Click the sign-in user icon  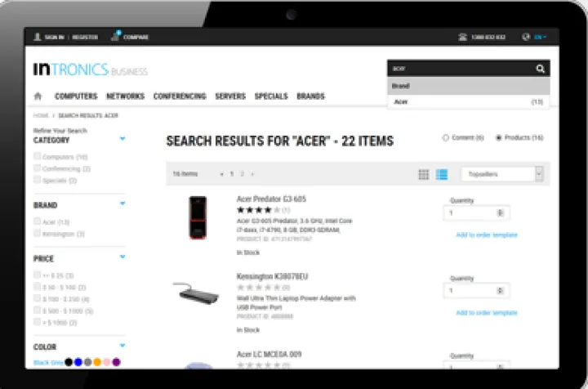[x=37, y=37]
